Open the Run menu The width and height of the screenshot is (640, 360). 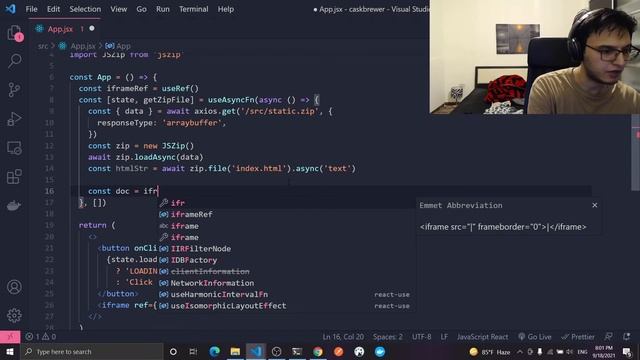point(163,9)
